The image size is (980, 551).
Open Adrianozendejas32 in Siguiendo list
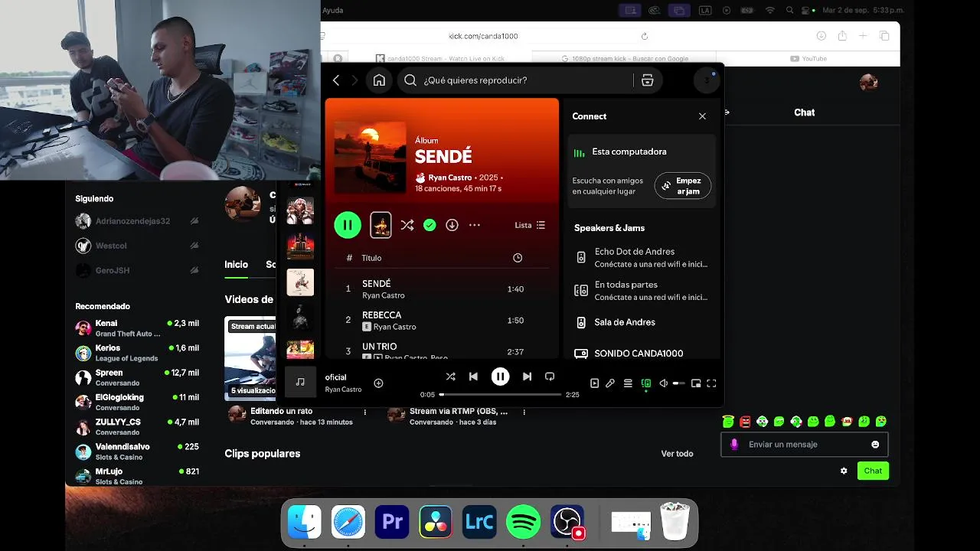137,221
